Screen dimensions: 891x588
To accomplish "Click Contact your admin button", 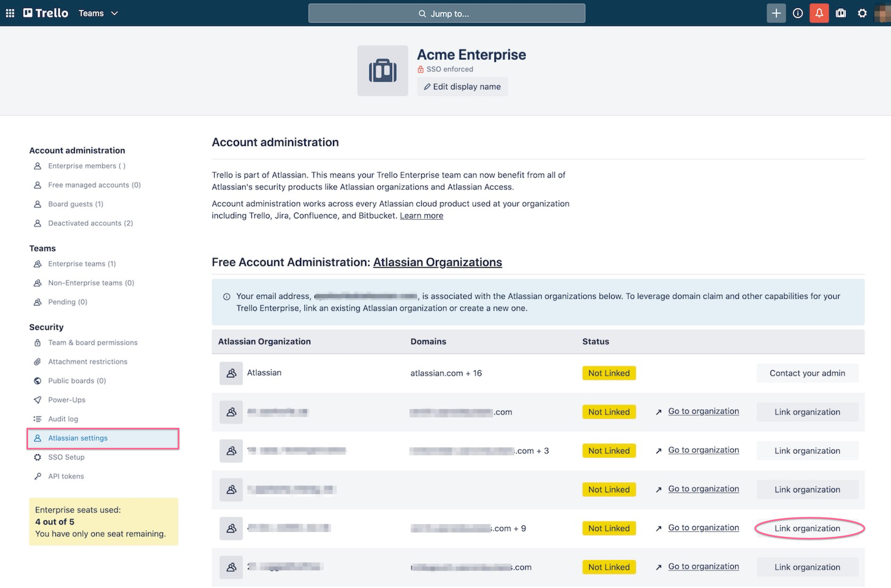I will pyautogui.click(x=807, y=373).
